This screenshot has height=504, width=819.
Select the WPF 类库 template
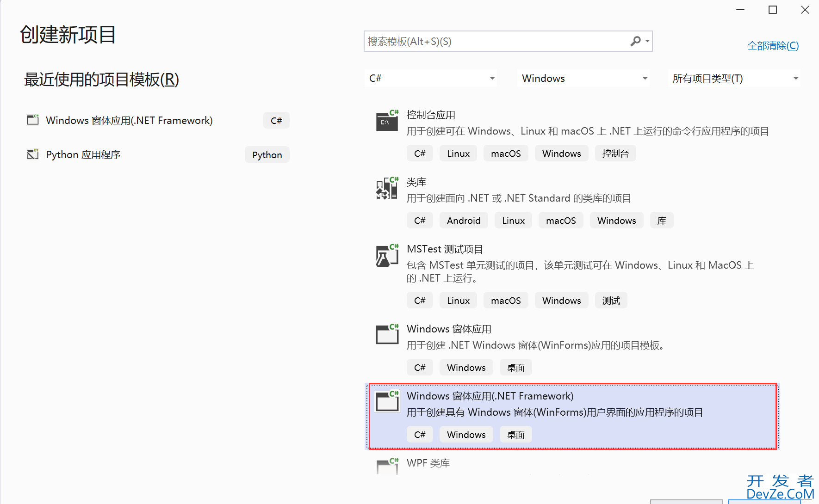coord(428,463)
